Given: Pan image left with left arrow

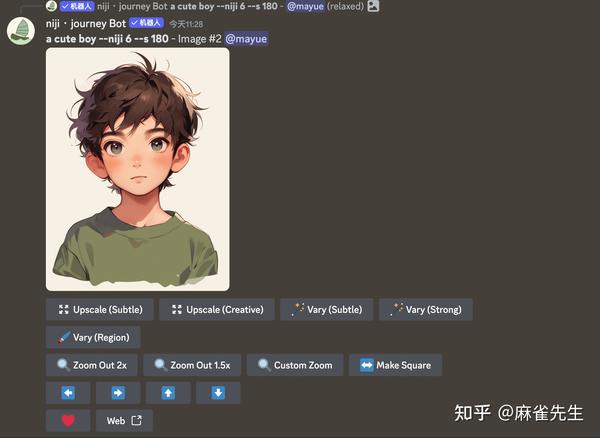Looking at the screenshot, I should click(68, 393).
